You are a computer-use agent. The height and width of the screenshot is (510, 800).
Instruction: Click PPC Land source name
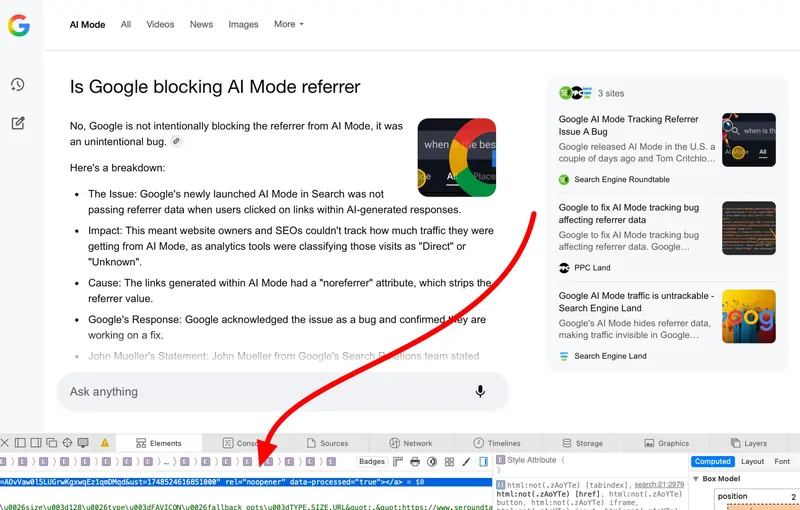point(592,268)
